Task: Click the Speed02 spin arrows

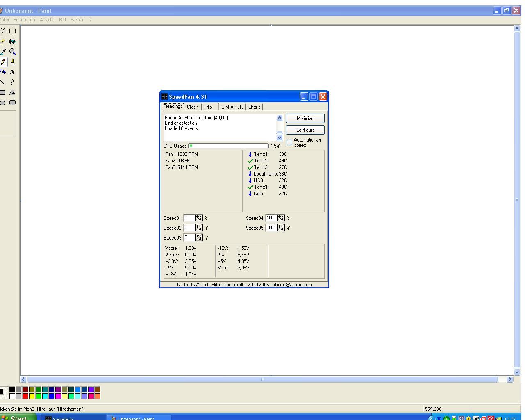Action: pyautogui.click(x=199, y=228)
